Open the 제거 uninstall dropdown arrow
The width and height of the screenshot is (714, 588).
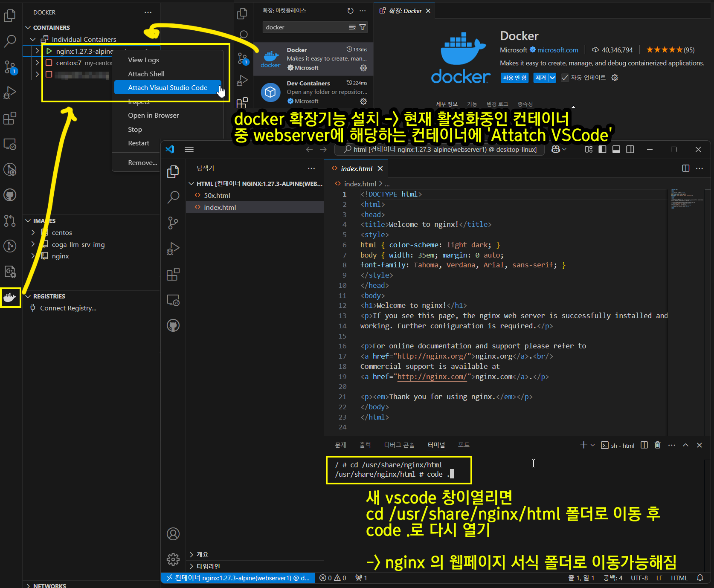click(x=552, y=78)
